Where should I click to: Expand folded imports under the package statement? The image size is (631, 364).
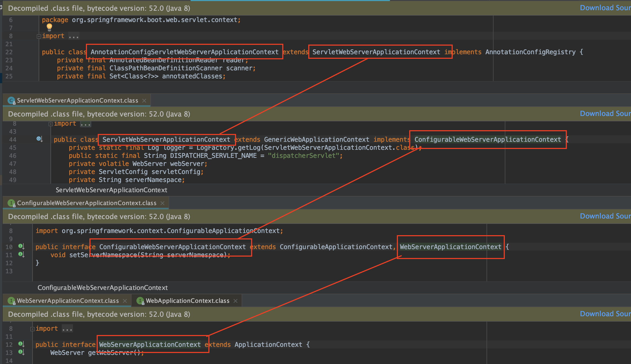[39, 36]
